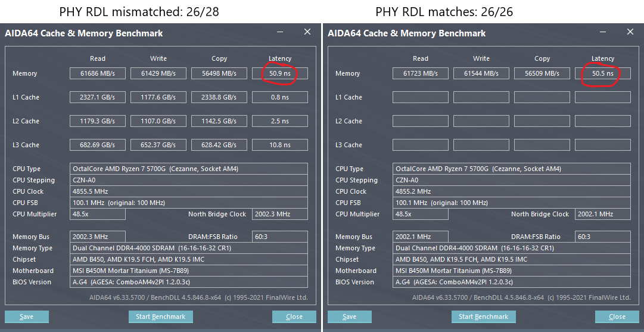Close left window via title bar X
The width and height of the screenshot is (644, 332).
[x=307, y=32]
